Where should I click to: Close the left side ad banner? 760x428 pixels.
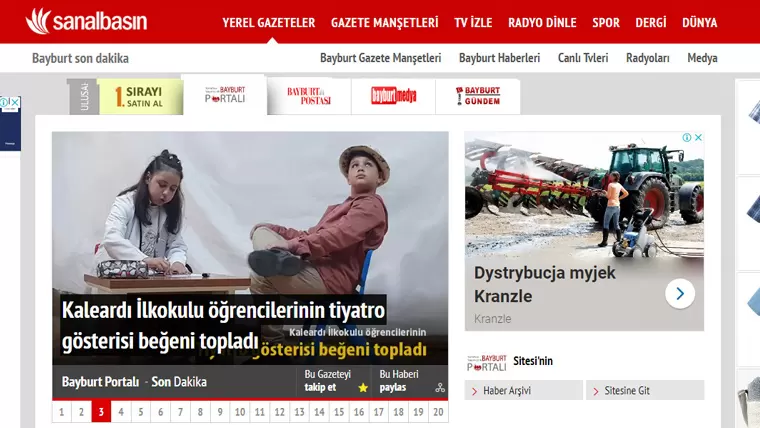pyautogui.click(x=15, y=102)
